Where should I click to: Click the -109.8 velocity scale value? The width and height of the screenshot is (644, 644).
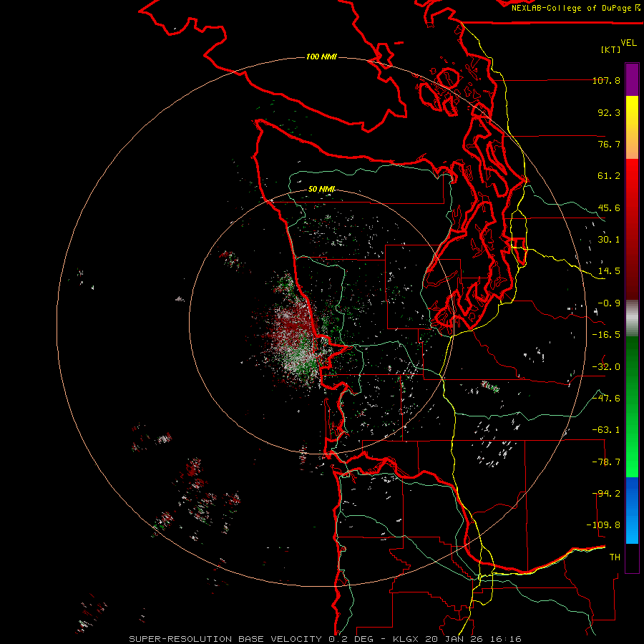click(x=604, y=525)
